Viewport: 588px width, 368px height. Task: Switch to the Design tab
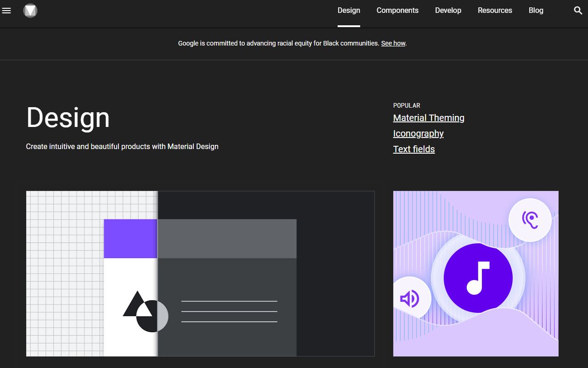click(349, 10)
